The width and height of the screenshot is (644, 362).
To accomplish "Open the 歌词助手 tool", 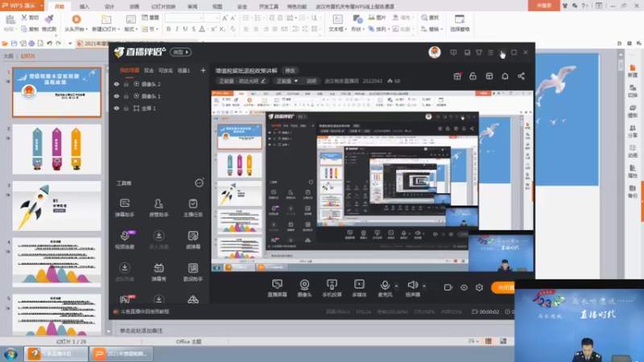I will [x=192, y=272].
